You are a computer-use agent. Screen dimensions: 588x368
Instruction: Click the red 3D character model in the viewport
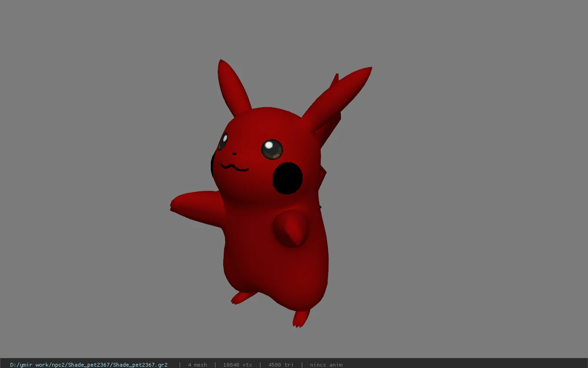[271, 193]
